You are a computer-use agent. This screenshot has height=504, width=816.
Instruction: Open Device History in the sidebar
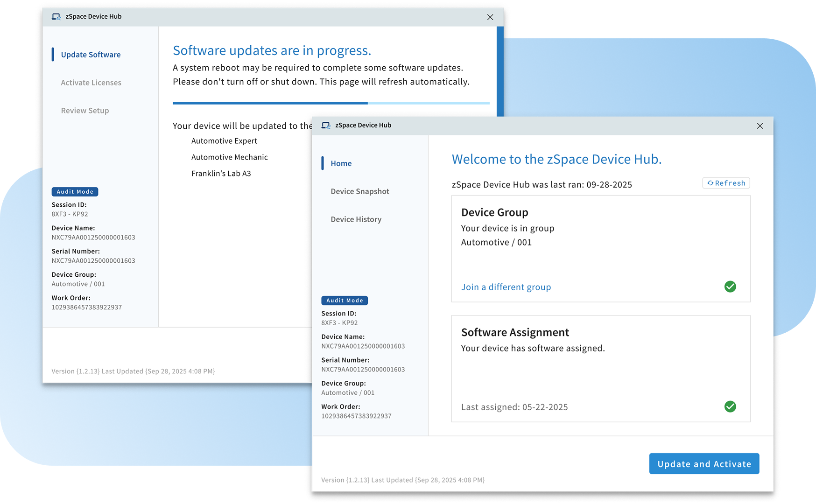point(356,219)
